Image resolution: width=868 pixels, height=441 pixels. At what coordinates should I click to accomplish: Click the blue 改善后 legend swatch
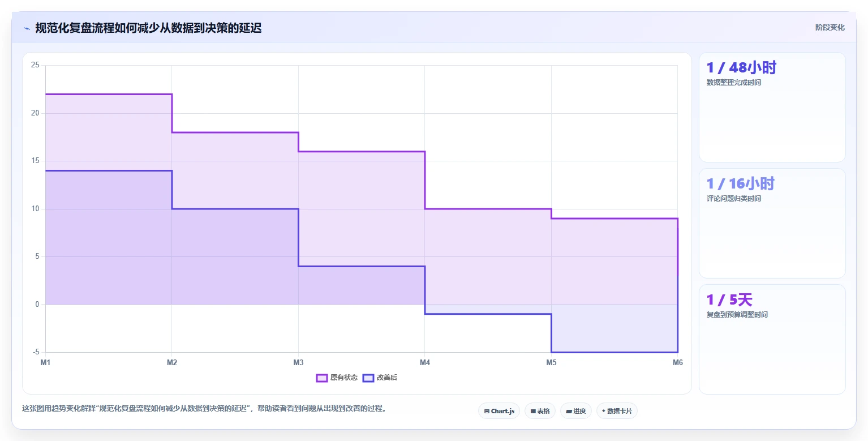(x=368, y=378)
